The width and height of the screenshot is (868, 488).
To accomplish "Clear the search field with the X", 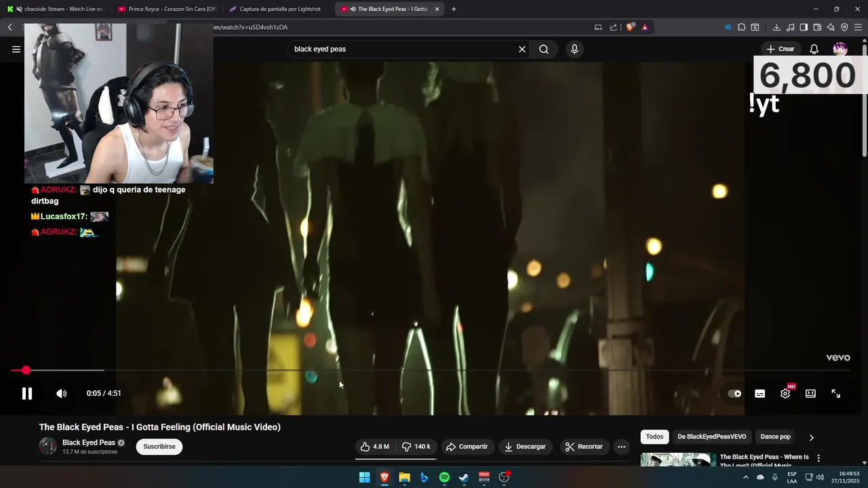I will tap(522, 49).
